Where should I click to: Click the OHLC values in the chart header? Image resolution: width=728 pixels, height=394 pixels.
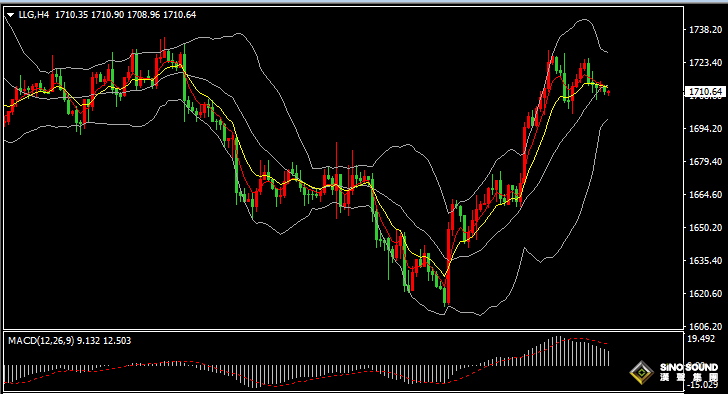(x=125, y=15)
